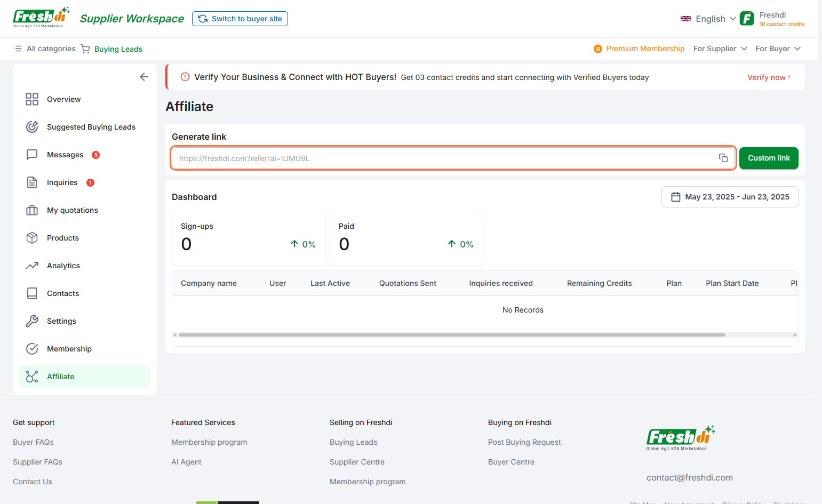Open Settings via the wrench icon
This screenshot has height=504, width=822.
tap(32, 321)
